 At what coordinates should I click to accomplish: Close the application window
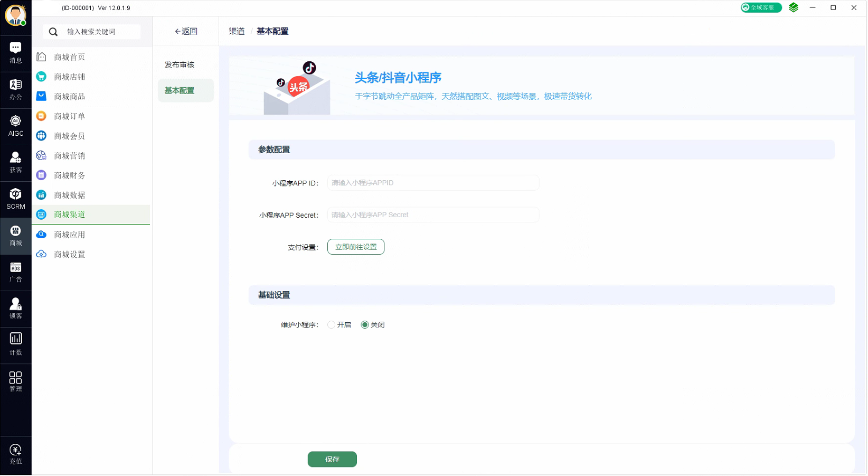854,7
